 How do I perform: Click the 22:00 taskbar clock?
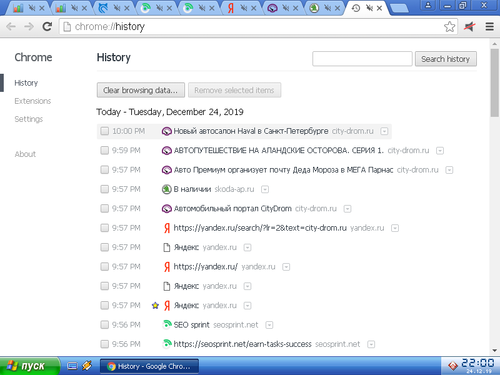tap(478, 363)
